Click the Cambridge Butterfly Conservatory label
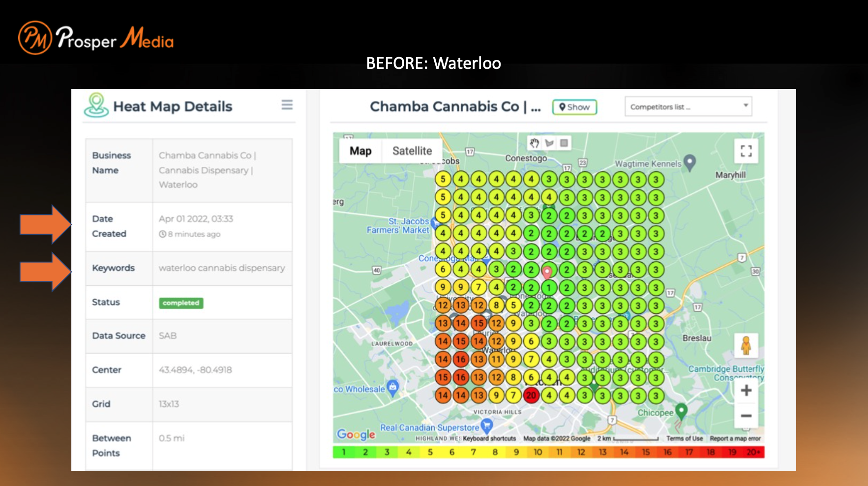The width and height of the screenshot is (868, 486). [x=726, y=373]
